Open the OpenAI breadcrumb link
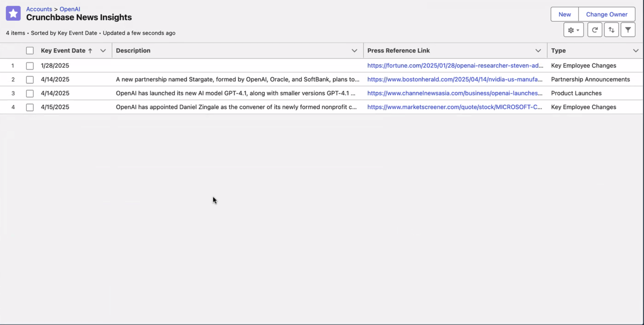644x325 pixels. [70, 9]
